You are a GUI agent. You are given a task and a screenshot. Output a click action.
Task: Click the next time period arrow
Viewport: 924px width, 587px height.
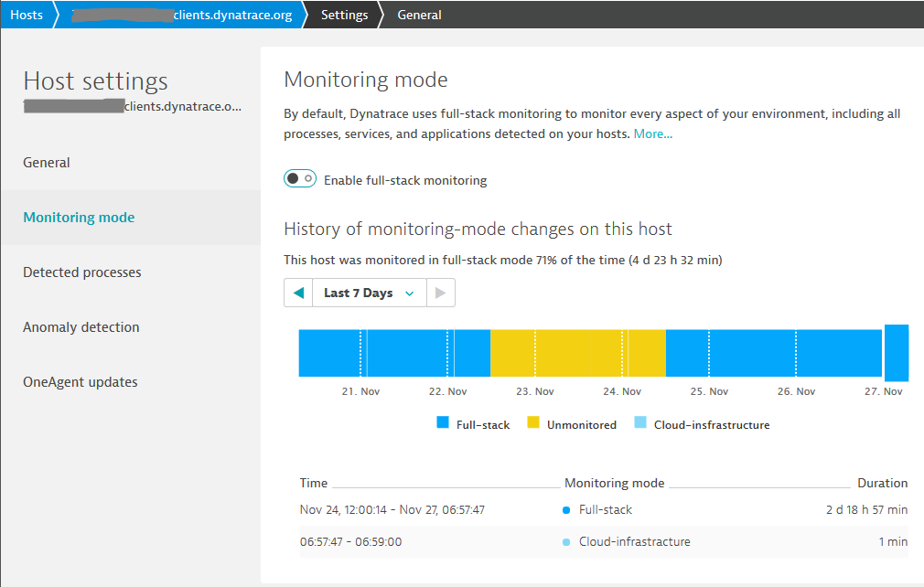(x=440, y=293)
